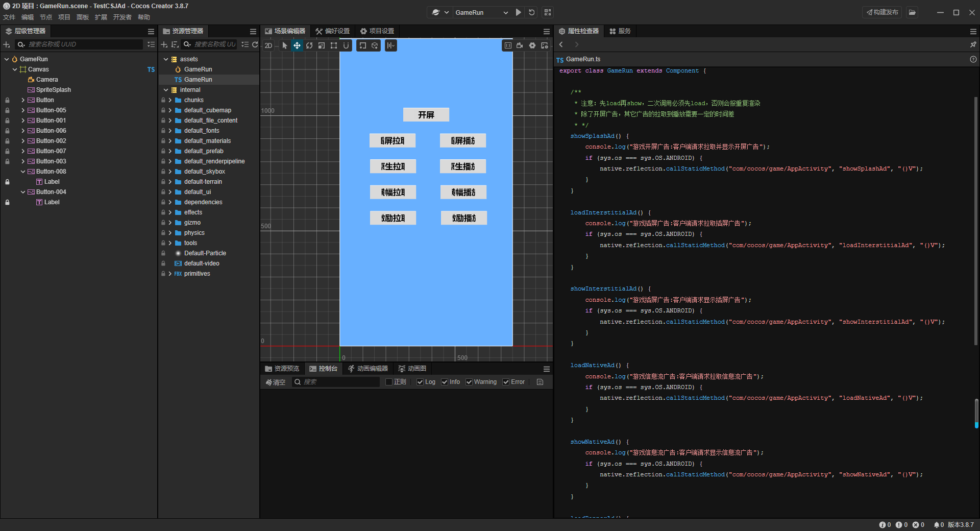This screenshot has height=531, width=980.
Task: Toggle lock on Button-004's Label node
Action: point(7,202)
